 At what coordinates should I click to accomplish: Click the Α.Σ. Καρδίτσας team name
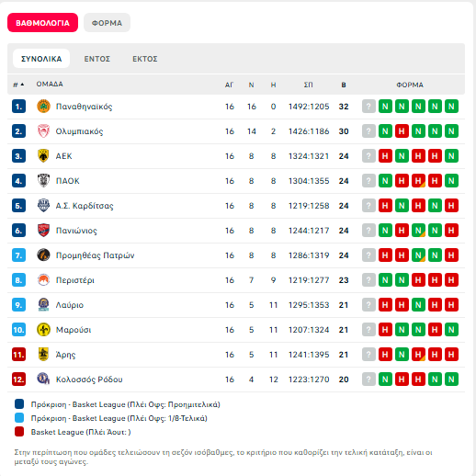pyautogui.click(x=85, y=206)
